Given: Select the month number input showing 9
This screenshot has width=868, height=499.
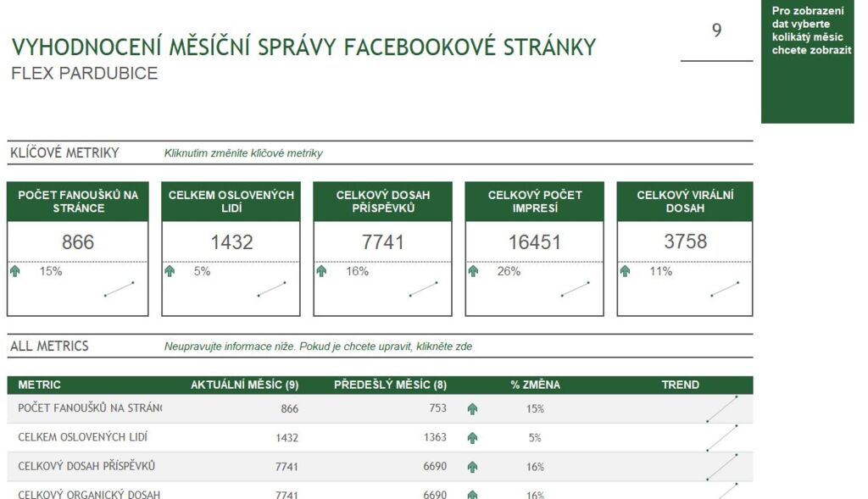Looking at the screenshot, I should coord(716,32).
